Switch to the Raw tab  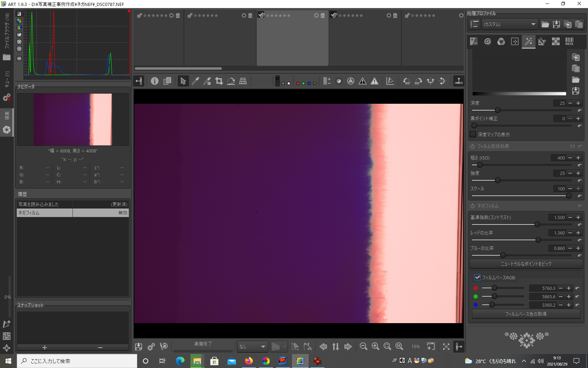point(556,42)
